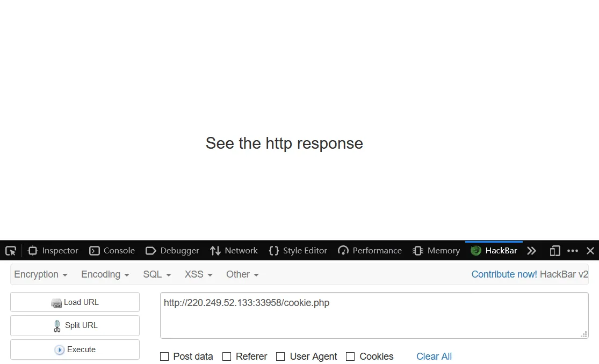Click the Execute button

pyautogui.click(x=75, y=350)
